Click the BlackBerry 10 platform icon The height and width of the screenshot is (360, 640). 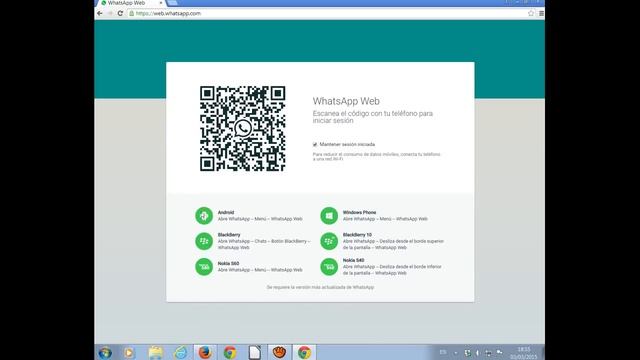329,241
